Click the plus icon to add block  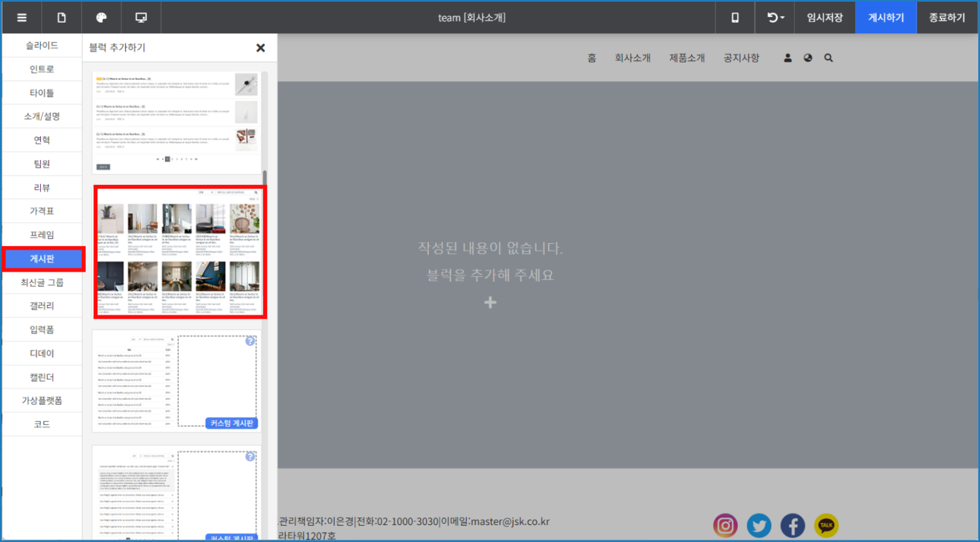pyautogui.click(x=490, y=302)
